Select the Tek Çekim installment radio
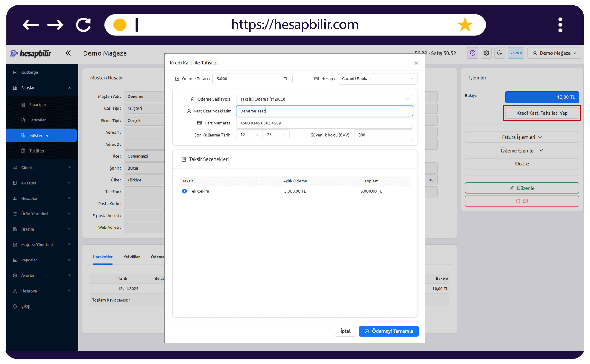This screenshot has width=590, height=364. pos(184,191)
